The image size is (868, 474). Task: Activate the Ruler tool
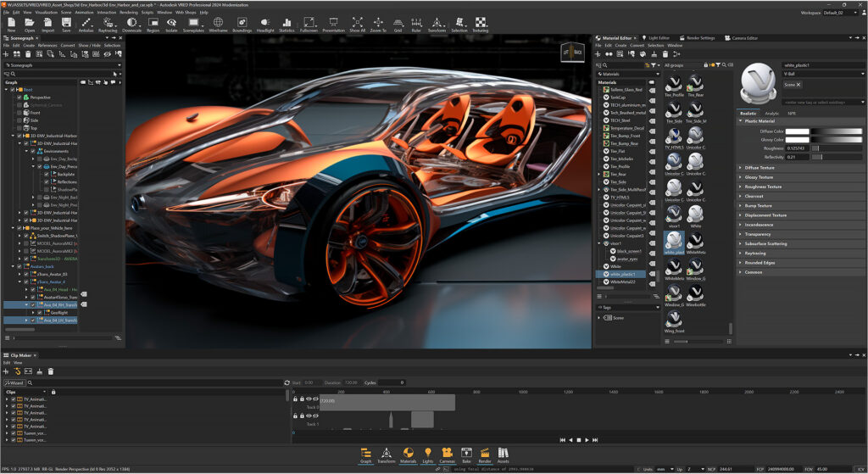416,23
